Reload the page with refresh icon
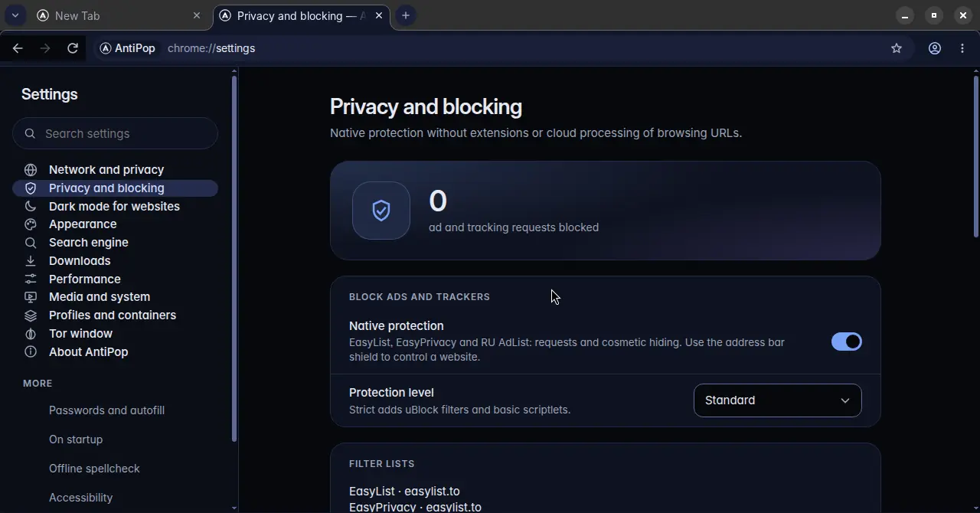The image size is (980, 513). [x=73, y=48]
